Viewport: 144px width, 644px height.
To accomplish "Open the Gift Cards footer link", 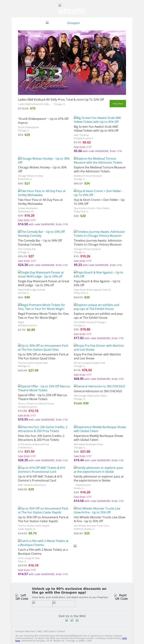I will pyautogui.click(x=49, y=631).
